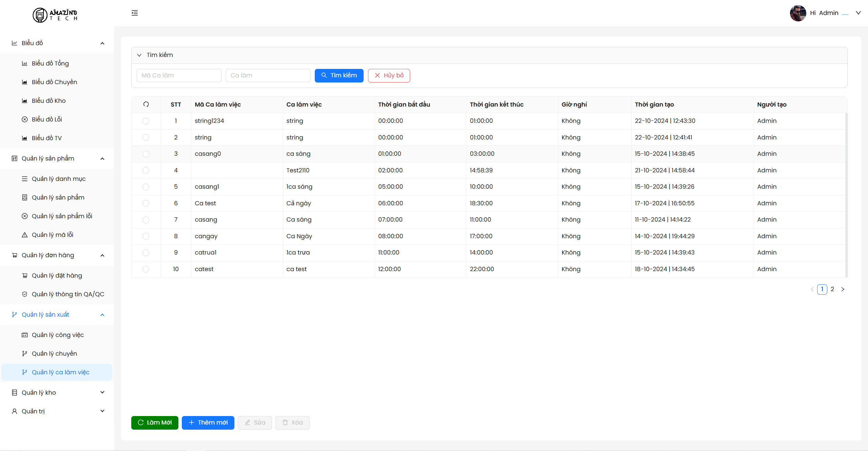
Task: Click the Mã Ca làm input field
Action: pyautogui.click(x=179, y=75)
